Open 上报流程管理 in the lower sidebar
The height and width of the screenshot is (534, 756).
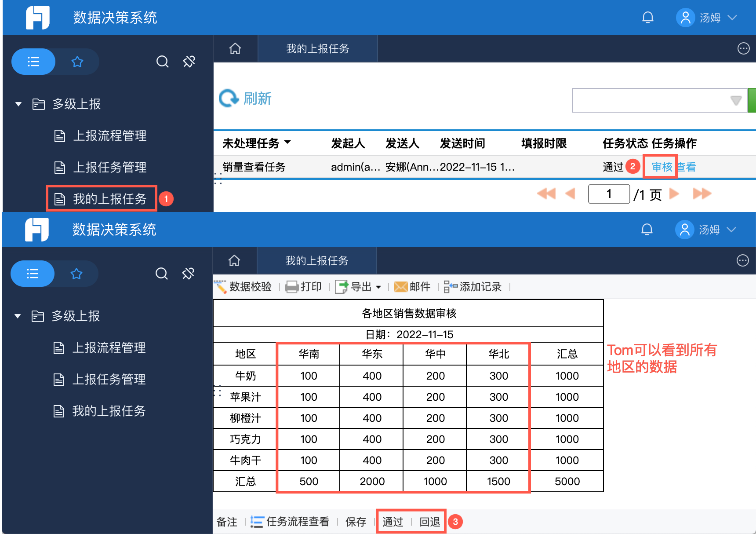click(x=99, y=347)
